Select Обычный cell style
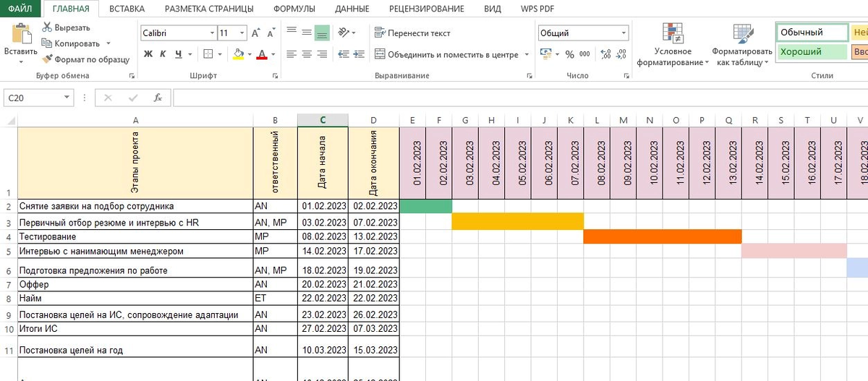Image resolution: width=868 pixels, height=381 pixels. click(812, 33)
